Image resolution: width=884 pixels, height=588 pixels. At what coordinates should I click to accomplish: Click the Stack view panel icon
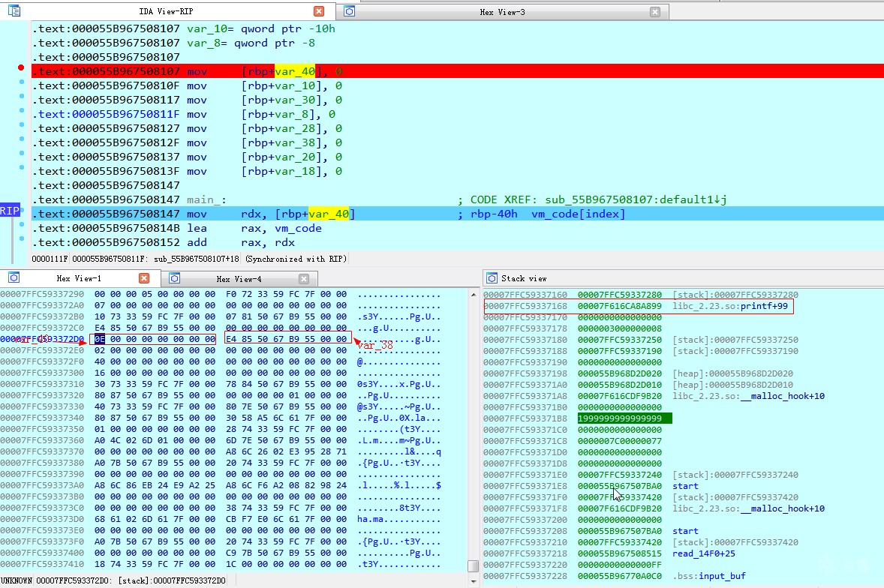point(492,278)
